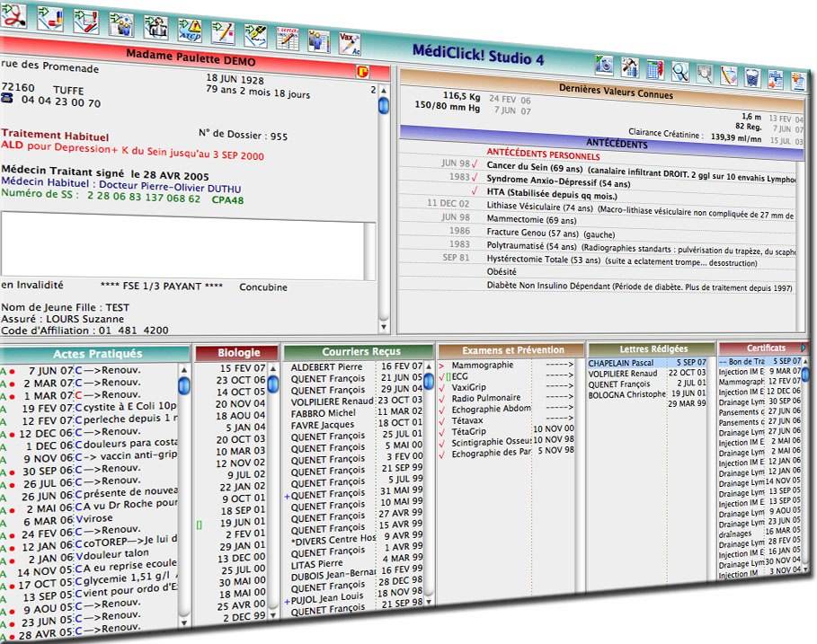
Task: Click the telephone icon beside 04 04 23 00 70
Action: [x=7, y=98]
